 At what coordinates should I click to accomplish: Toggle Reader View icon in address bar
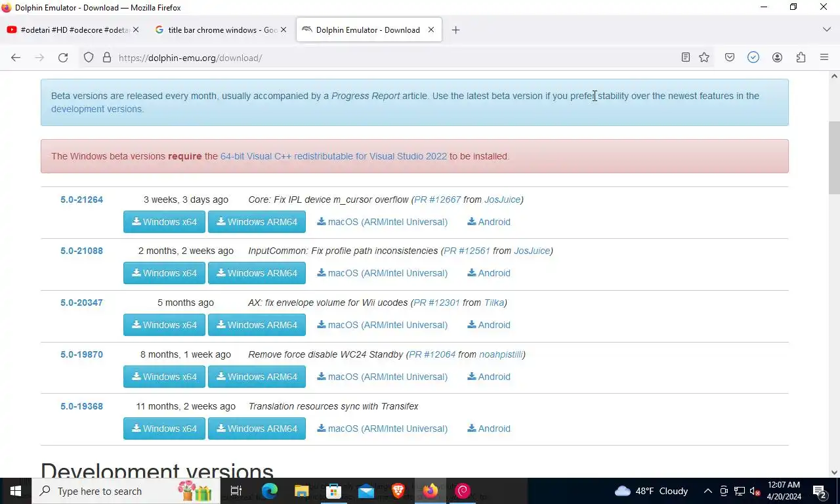[x=686, y=58]
